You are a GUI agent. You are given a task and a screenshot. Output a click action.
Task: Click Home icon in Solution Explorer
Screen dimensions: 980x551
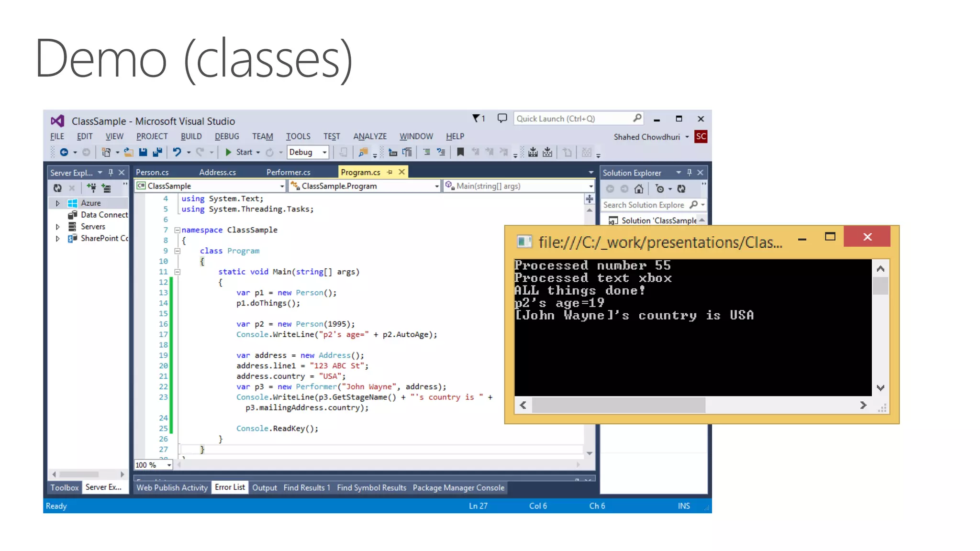coord(639,189)
